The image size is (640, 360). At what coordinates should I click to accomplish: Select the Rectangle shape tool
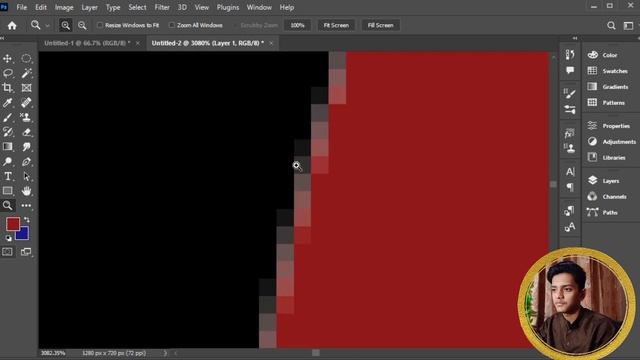point(7,191)
